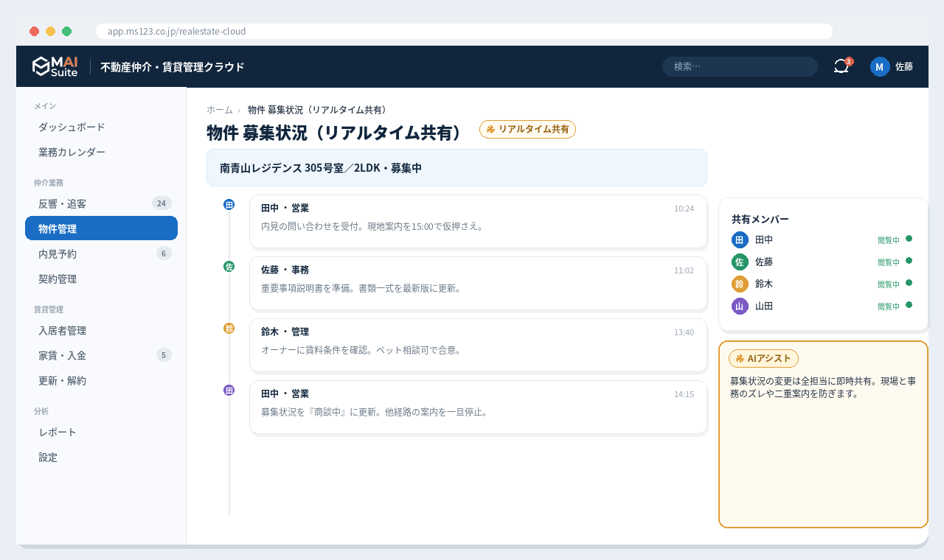Click the 共有メンバー heading
The height and width of the screenshot is (560, 944).
pos(760,220)
